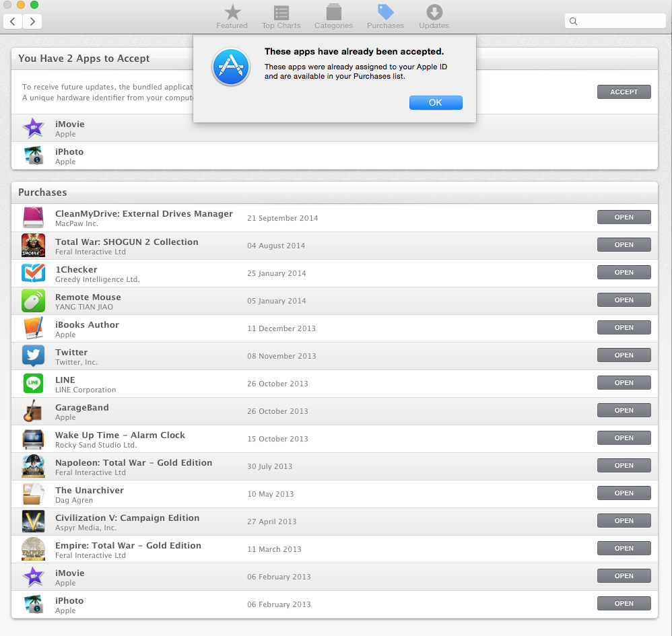The height and width of the screenshot is (636, 672).
Task: Select the 1Checker title
Action: [x=76, y=269]
